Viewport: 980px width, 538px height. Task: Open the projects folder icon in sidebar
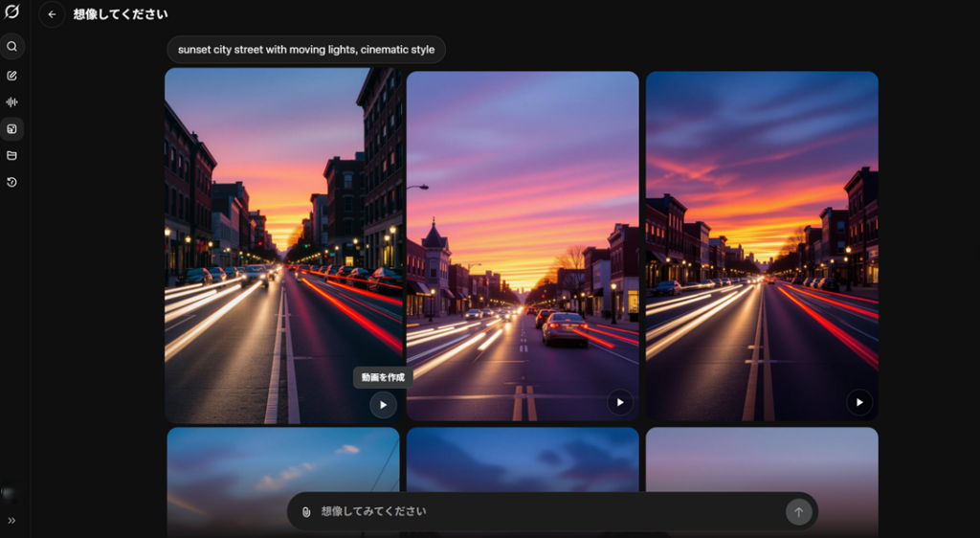pos(12,155)
